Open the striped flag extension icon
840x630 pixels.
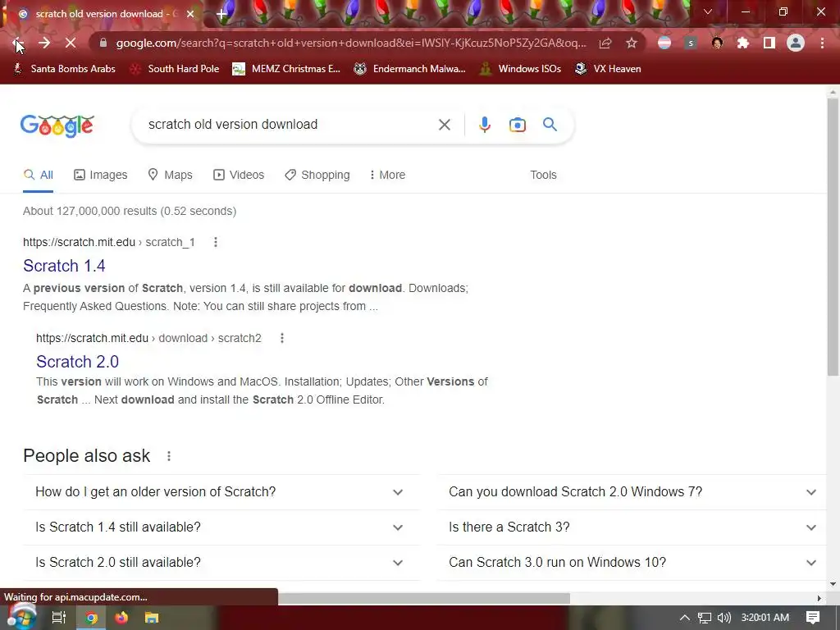(664, 43)
